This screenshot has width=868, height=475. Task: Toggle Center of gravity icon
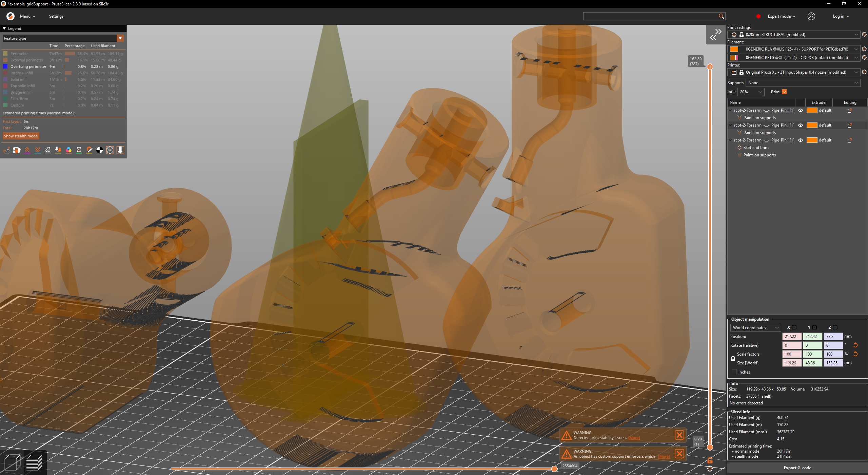tap(100, 150)
